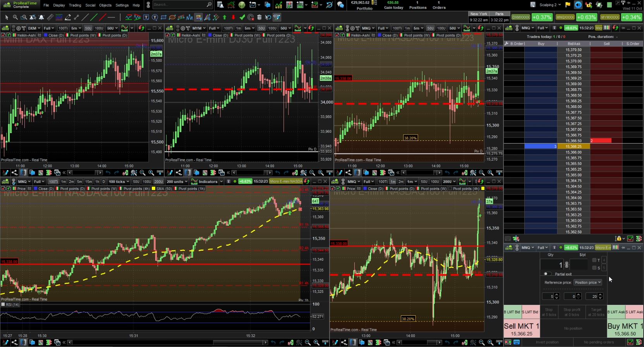This screenshot has height=347, width=644.
Task: Place a green checkmark on chart
Action: tap(242, 17)
